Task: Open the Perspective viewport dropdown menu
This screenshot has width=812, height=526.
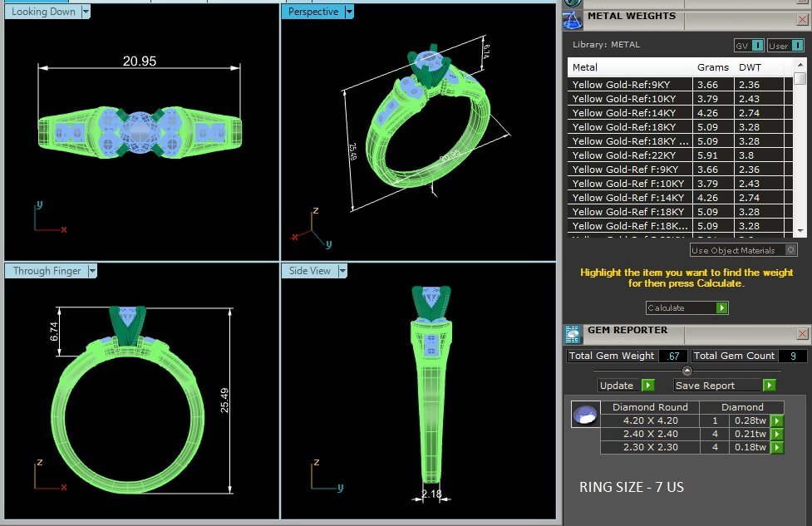Action: coord(349,12)
